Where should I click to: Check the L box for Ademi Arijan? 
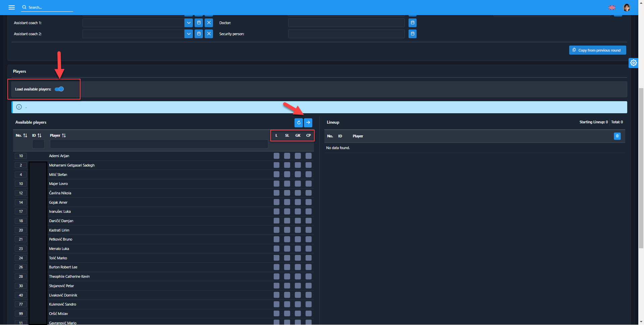pyautogui.click(x=276, y=156)
